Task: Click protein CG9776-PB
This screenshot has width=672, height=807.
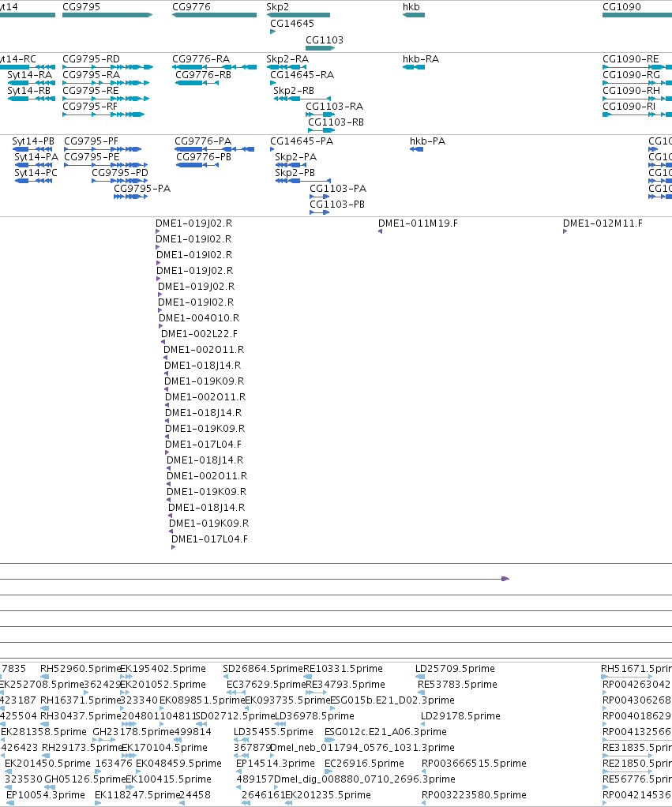Action: [205, 156]
